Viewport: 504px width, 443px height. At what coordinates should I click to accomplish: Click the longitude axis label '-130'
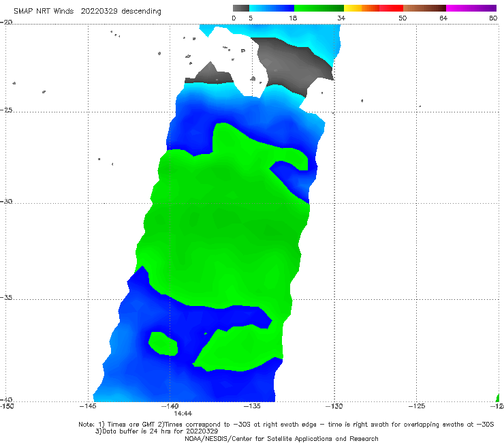coord(334,406)
